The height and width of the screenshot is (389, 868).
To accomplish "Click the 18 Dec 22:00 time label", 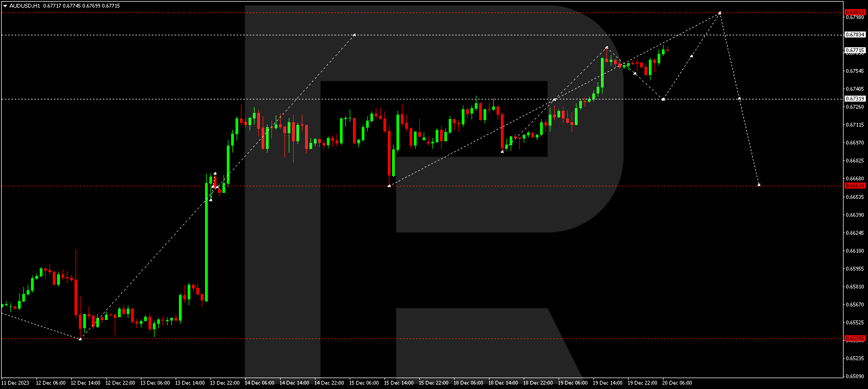I will [x=538, y=383].
